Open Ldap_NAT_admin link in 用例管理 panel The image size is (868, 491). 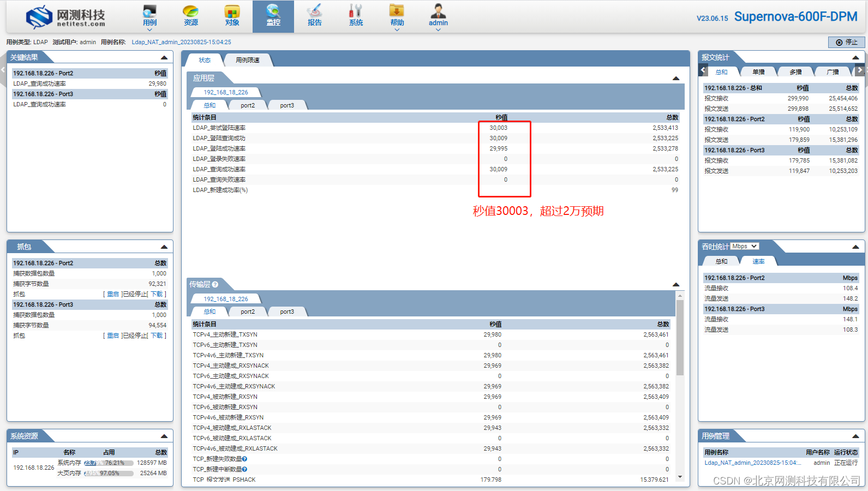(x=752, y=463)
